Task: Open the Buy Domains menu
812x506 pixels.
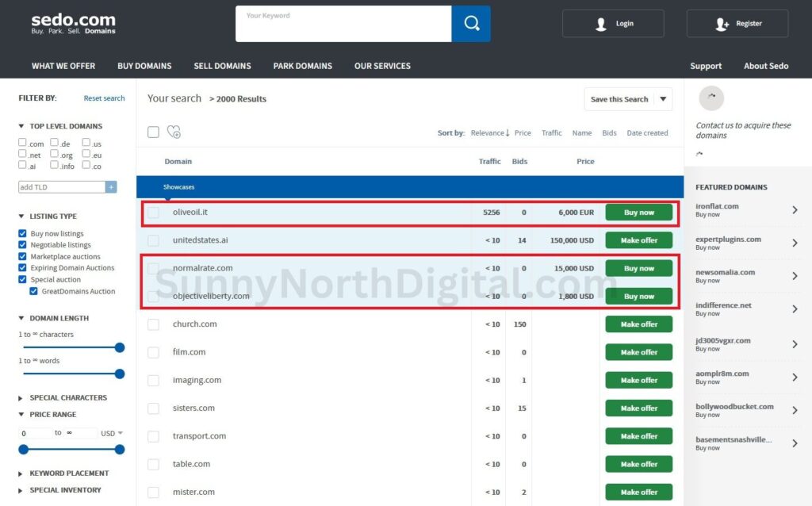Action: click(x=144, y=66)
